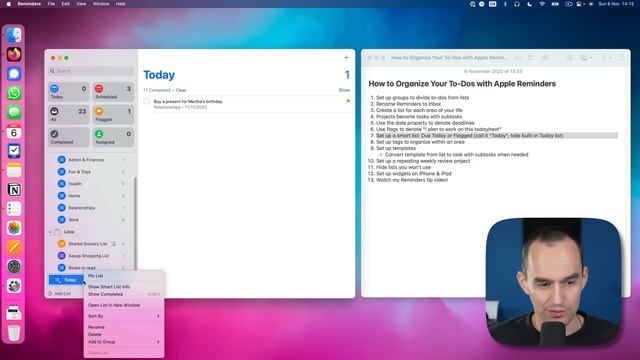640x360 pixels.
Task: Open the Apple menu
Action: 9,4
